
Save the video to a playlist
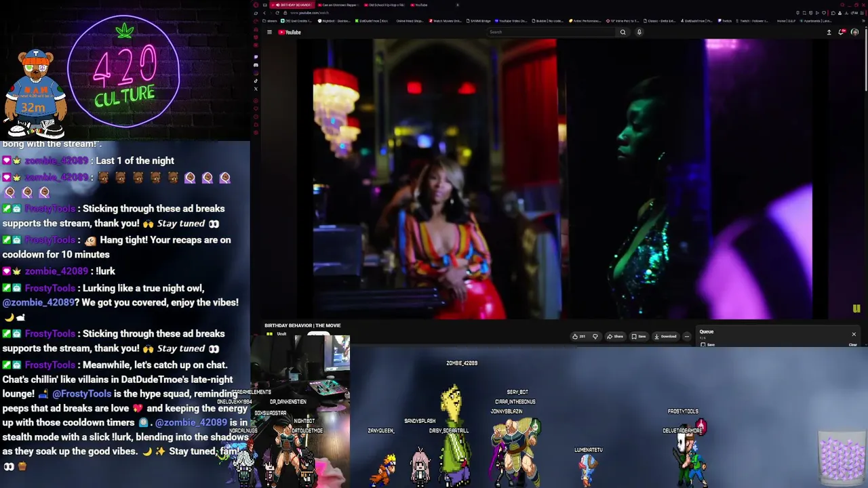click(x=639, y=336)
